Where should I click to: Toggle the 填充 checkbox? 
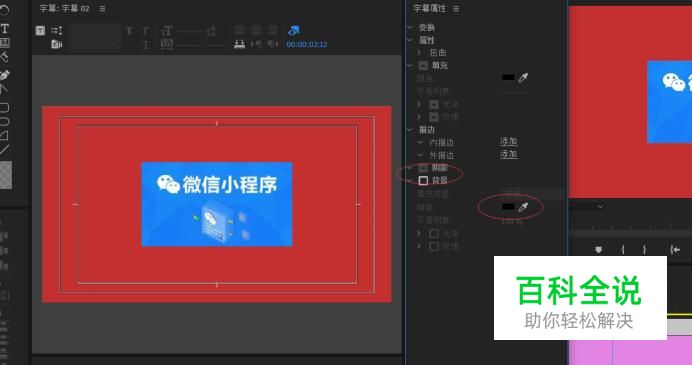423,65
